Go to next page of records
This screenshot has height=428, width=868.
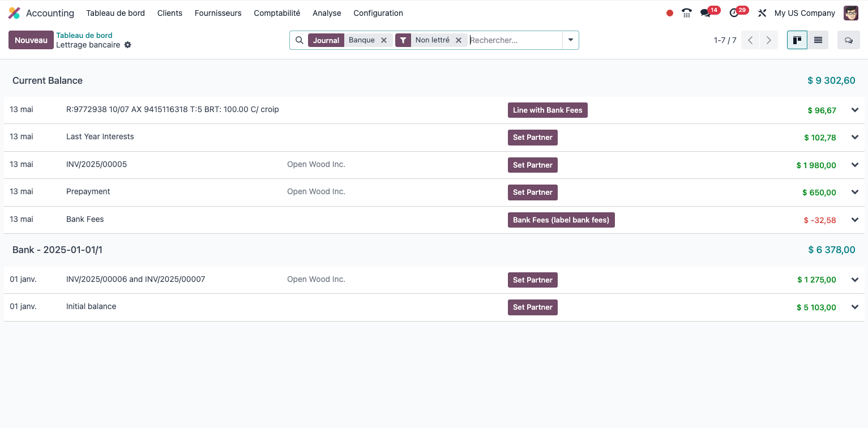[768, 40]
